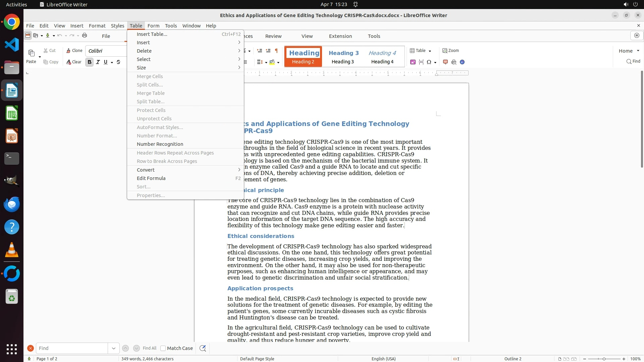Viewport: 644px width, 362px height.
Task: Toggle formatting marks pilcrow icon
Action: tap(276, 51)
